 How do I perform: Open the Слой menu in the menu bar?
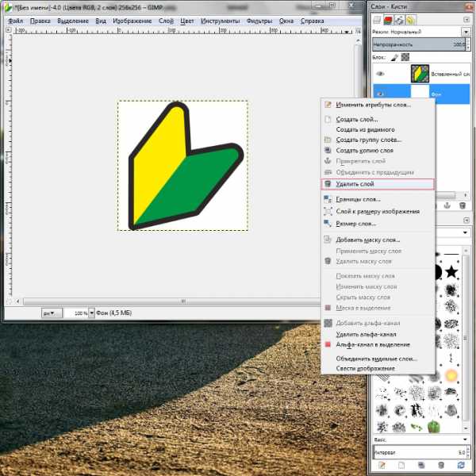coord(166,21)
